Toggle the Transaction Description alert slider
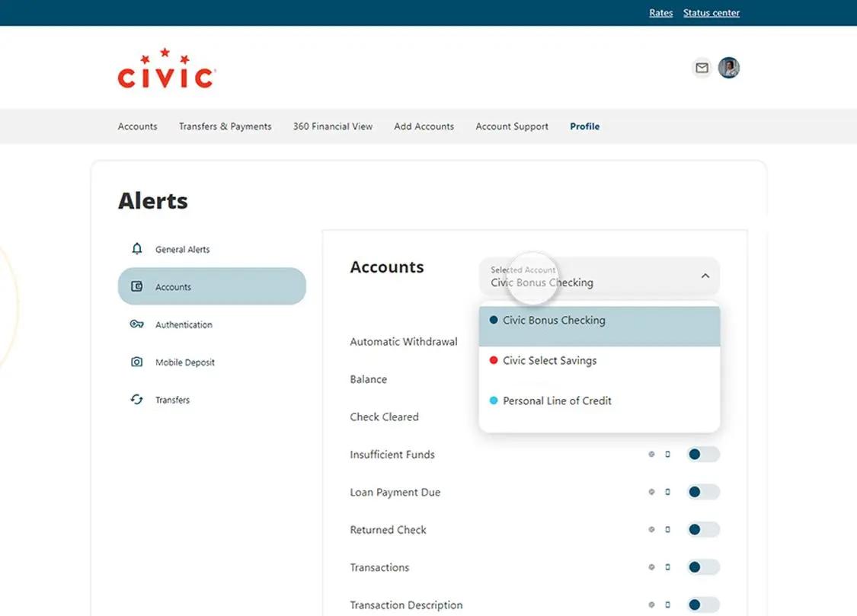 pyautogui.click(x=702, y=604)
